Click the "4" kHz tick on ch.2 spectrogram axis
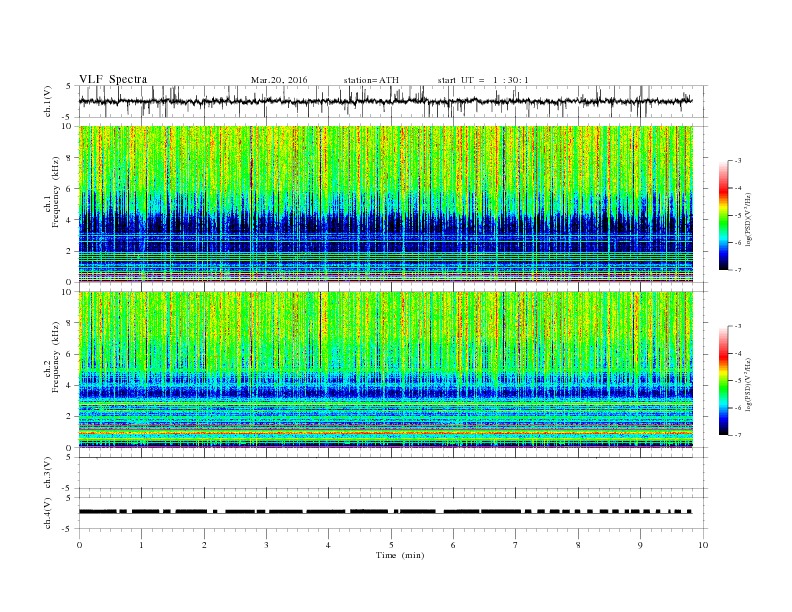 pos(69,385)
